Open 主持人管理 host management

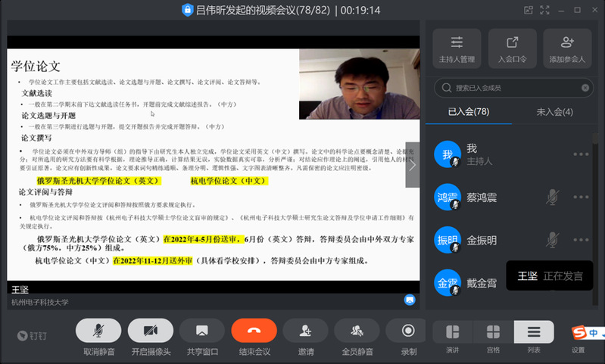coord(457,48)
